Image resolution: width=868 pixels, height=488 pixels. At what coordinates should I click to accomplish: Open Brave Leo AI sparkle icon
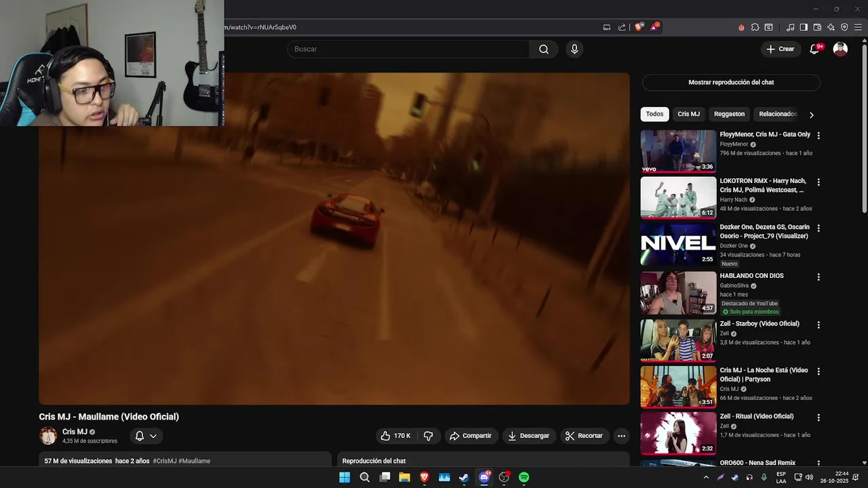click(831, 27)
